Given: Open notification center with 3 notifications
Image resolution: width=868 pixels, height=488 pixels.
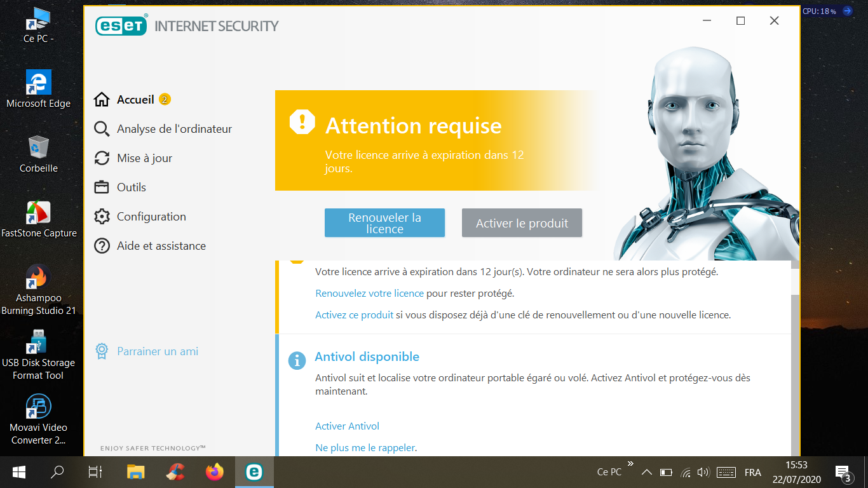Looking at the screenshot, I should 844,472.
